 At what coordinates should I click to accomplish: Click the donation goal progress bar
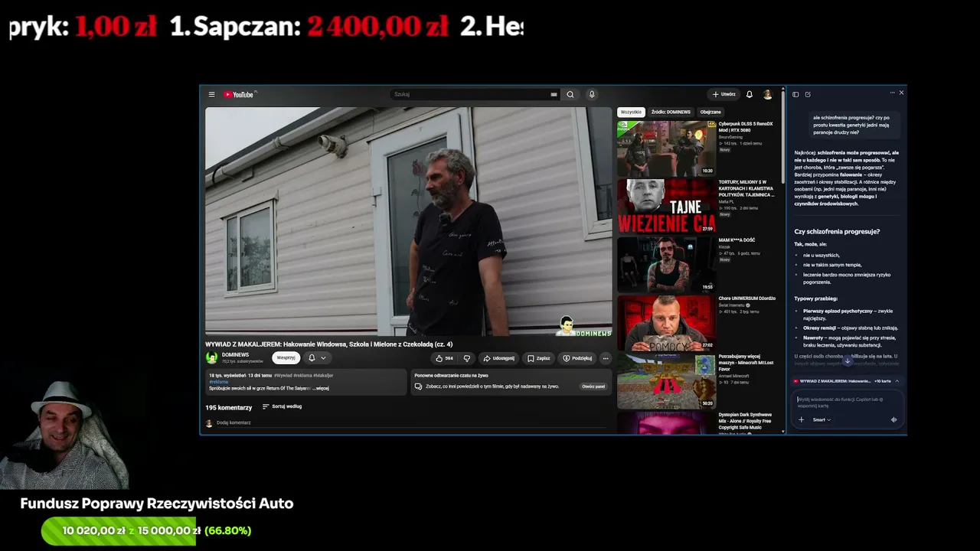click(x=119, y=530)
